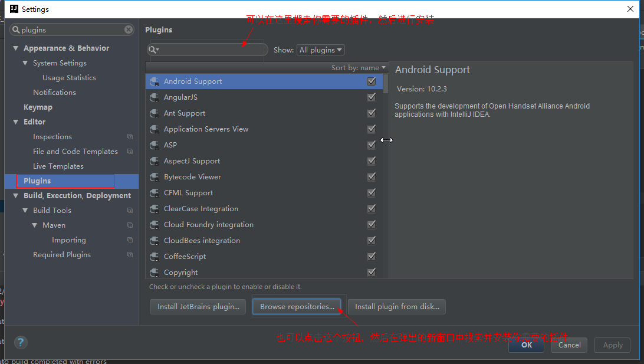Toggle Cloud Foundry integration checkbox
644x364 pixels.
(372, 224)
